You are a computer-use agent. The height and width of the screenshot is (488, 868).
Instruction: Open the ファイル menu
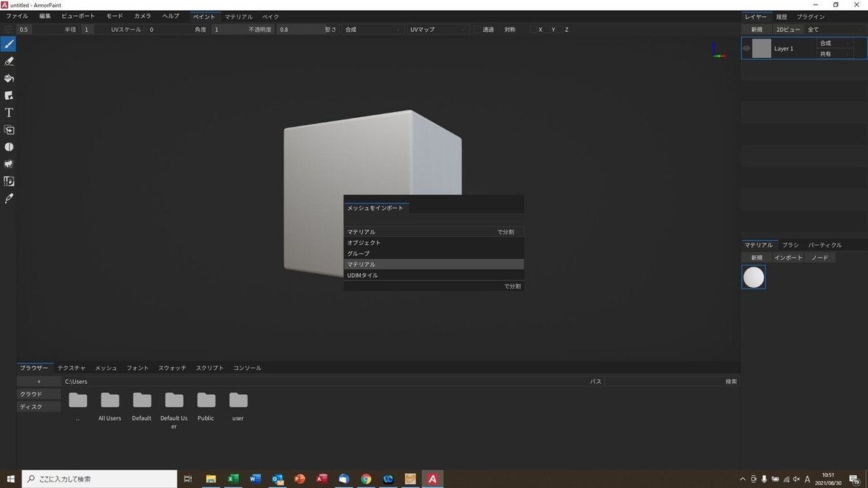tap(17, 16)
